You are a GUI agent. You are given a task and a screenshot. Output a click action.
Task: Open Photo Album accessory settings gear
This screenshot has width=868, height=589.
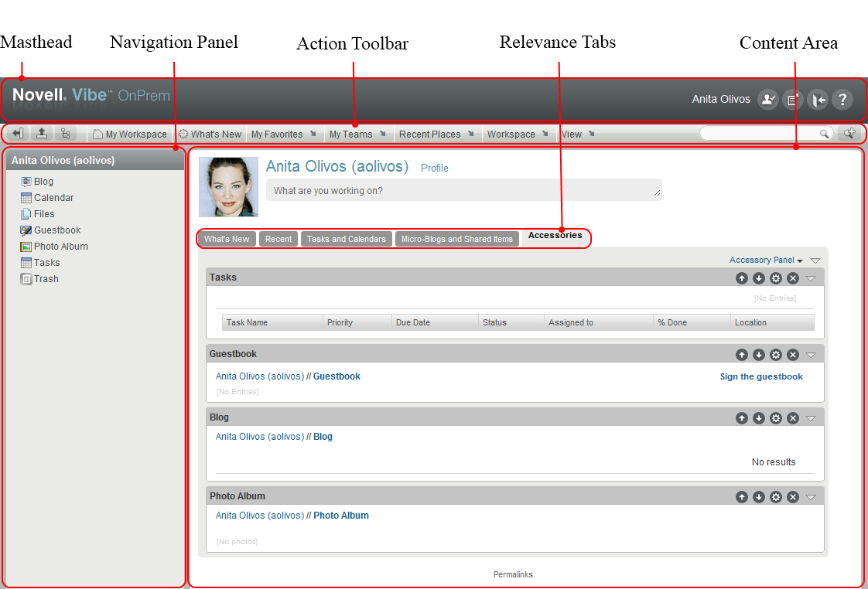[776, 497]
